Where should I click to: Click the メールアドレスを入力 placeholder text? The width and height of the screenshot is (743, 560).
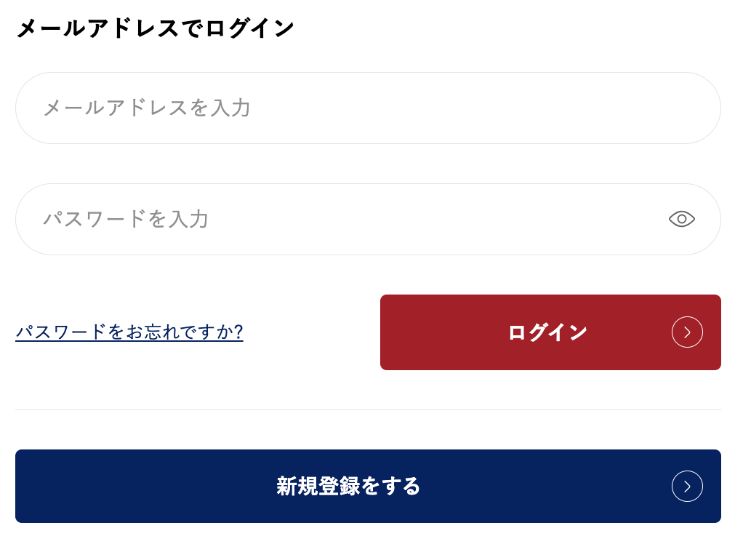pos(147,108)
